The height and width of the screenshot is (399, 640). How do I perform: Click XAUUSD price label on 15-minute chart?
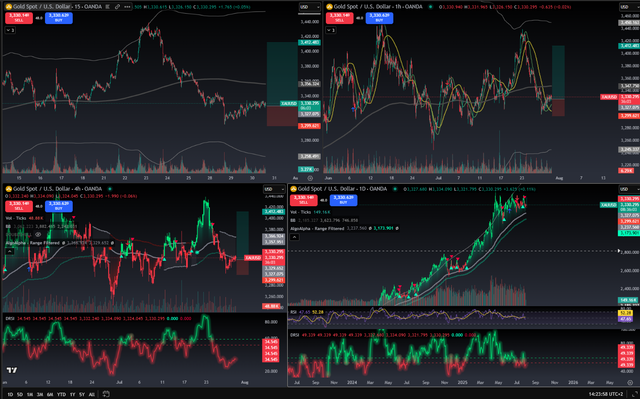[x=289, y=103]
